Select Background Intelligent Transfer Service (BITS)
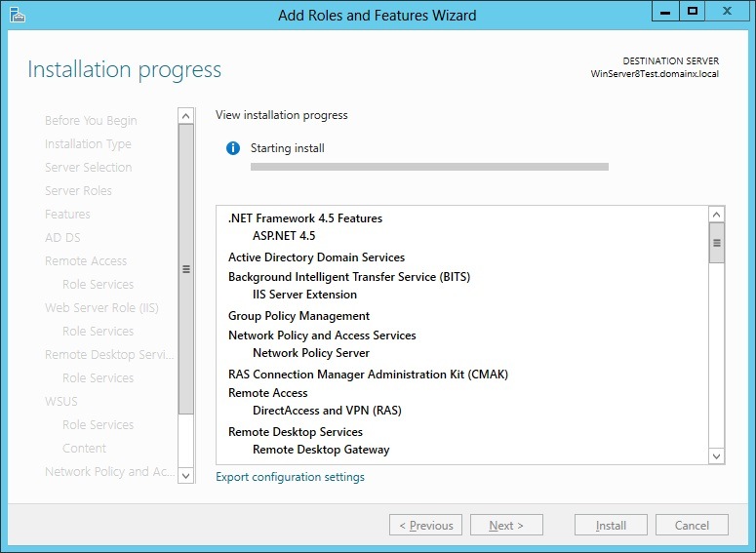Screen dimensions: 756x553 (x=349, y=277)
